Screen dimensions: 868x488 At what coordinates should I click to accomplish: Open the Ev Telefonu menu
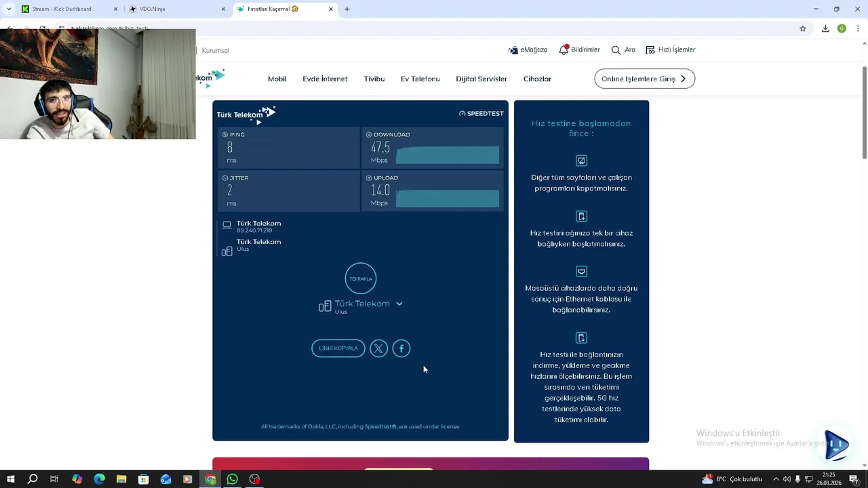(420, 79)
